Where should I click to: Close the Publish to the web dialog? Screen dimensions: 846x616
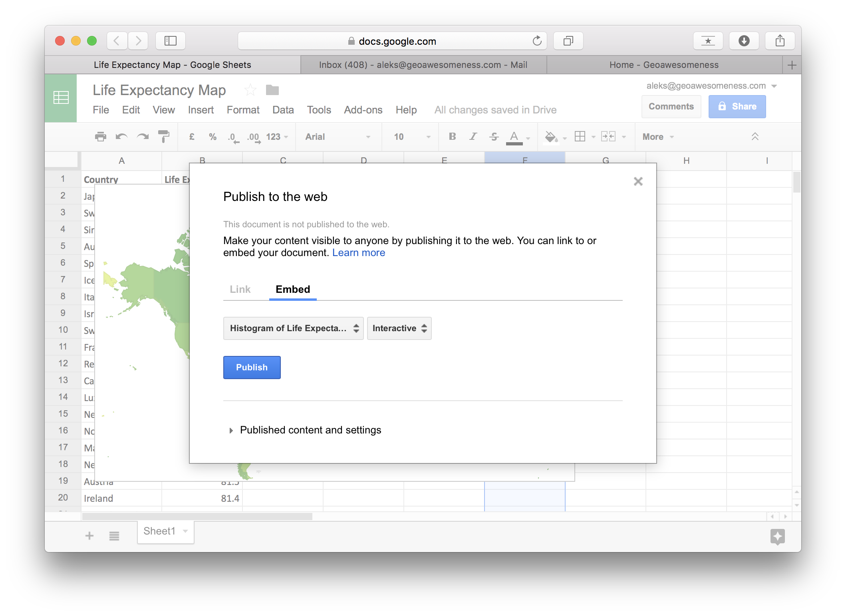point(638,181)
